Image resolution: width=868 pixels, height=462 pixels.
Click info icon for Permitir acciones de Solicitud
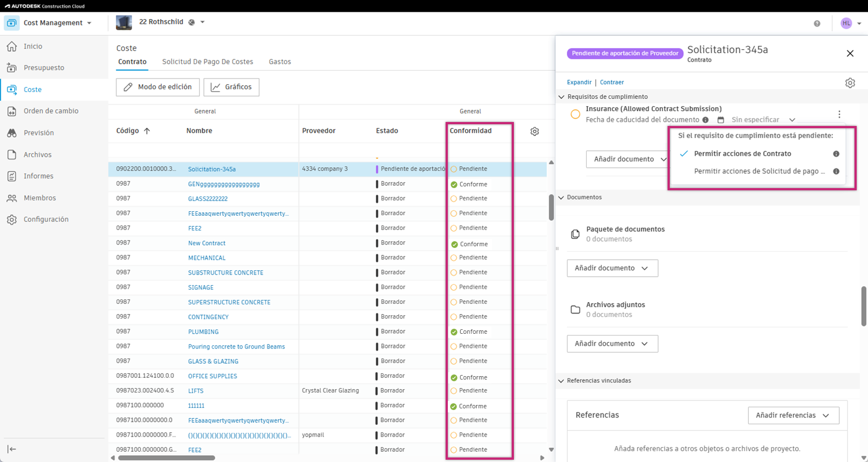(x=836, y=171)
